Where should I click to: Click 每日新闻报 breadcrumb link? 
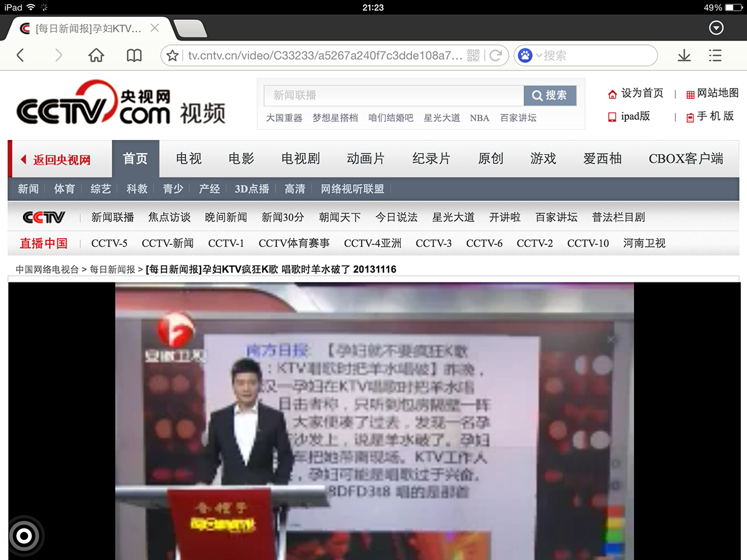coord(112,269)
